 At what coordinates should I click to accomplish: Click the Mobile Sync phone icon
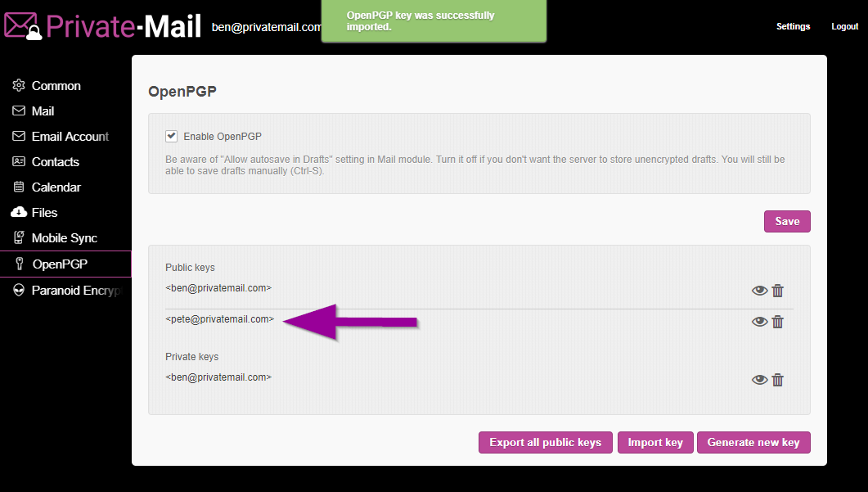(18, 238)
